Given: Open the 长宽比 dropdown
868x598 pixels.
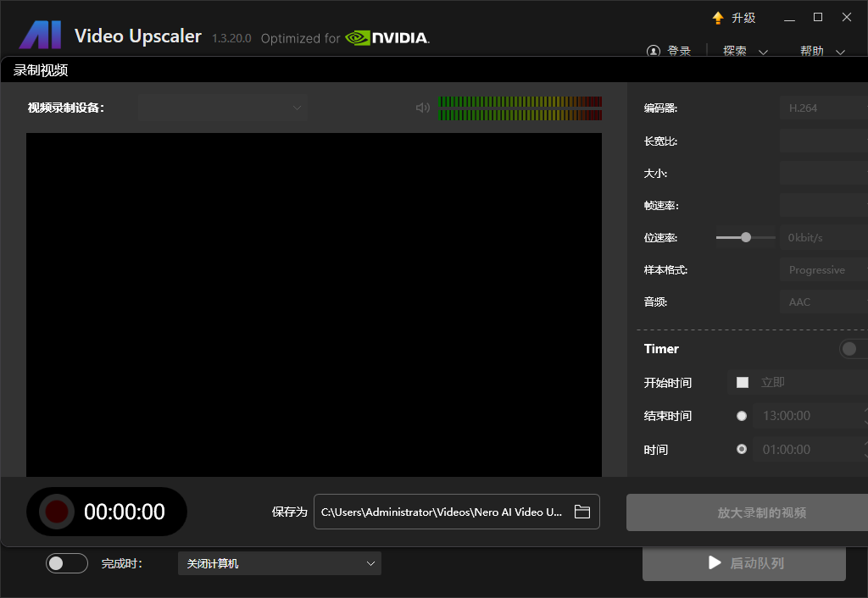Looking at the screenshot, I should pyautogui.click(x=824, y=141).
